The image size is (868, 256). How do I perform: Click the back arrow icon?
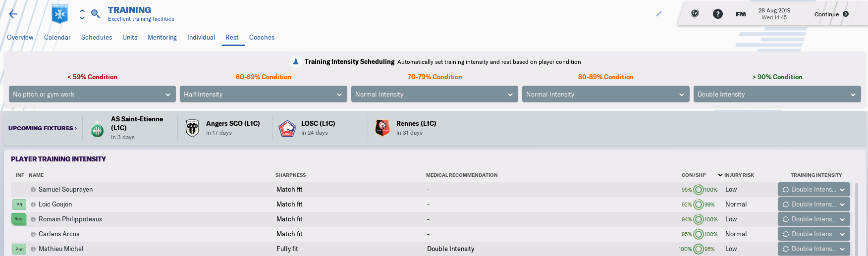pyautogui.click(x=13, y=14)
